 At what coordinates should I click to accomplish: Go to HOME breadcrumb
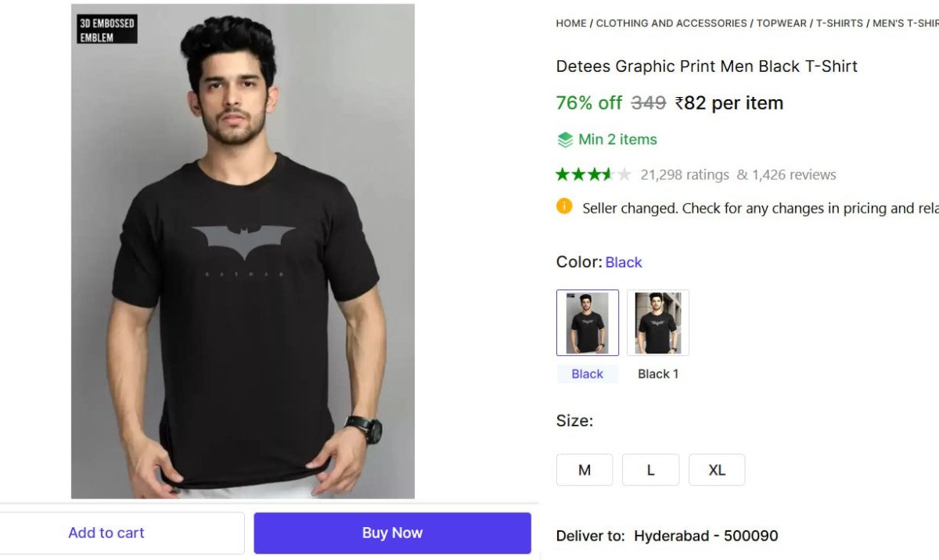[571, 23]
